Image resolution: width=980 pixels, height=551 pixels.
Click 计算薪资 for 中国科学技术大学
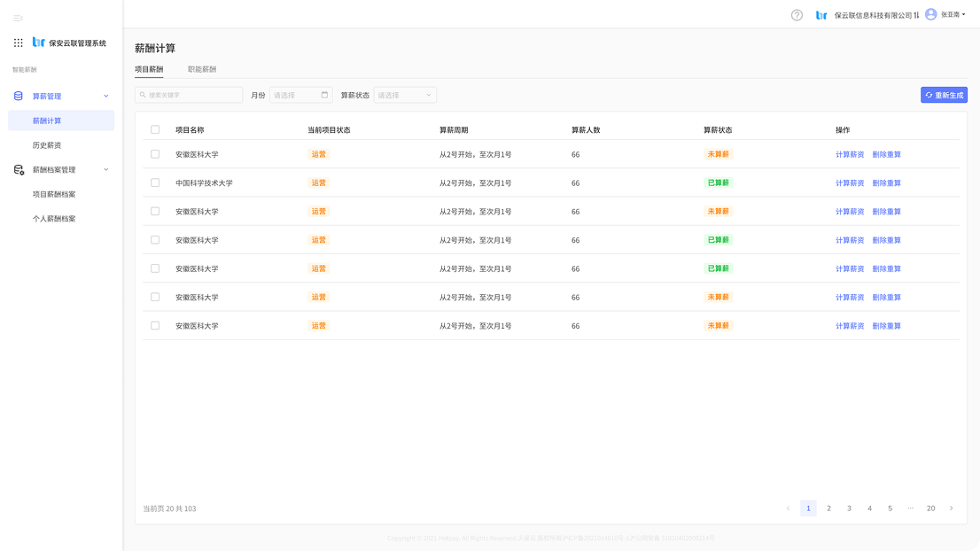[x=849, y=182]
